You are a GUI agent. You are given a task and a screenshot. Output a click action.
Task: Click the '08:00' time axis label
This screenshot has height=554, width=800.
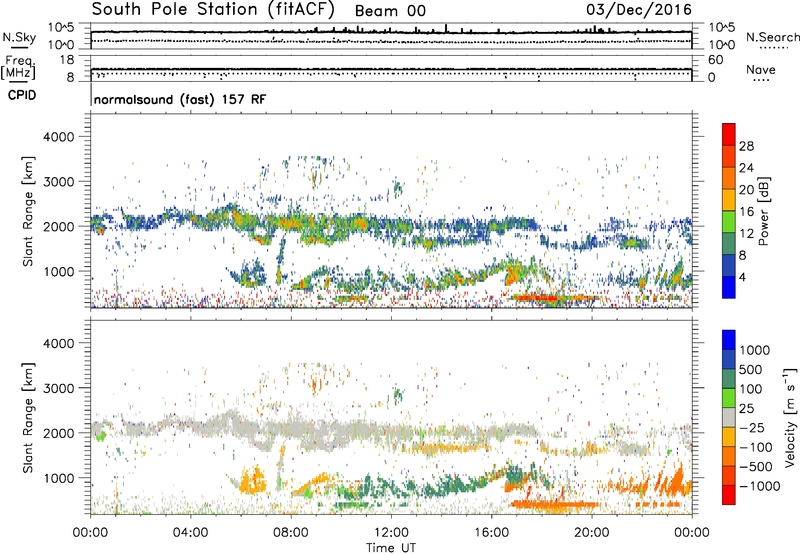(x=291, y=533)
